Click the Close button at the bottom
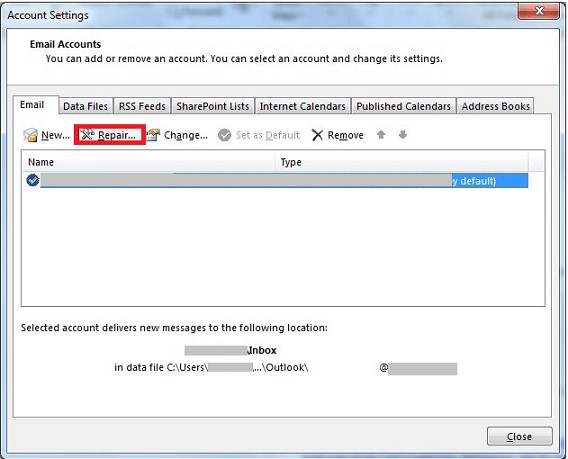 click(x=520, y=437)
